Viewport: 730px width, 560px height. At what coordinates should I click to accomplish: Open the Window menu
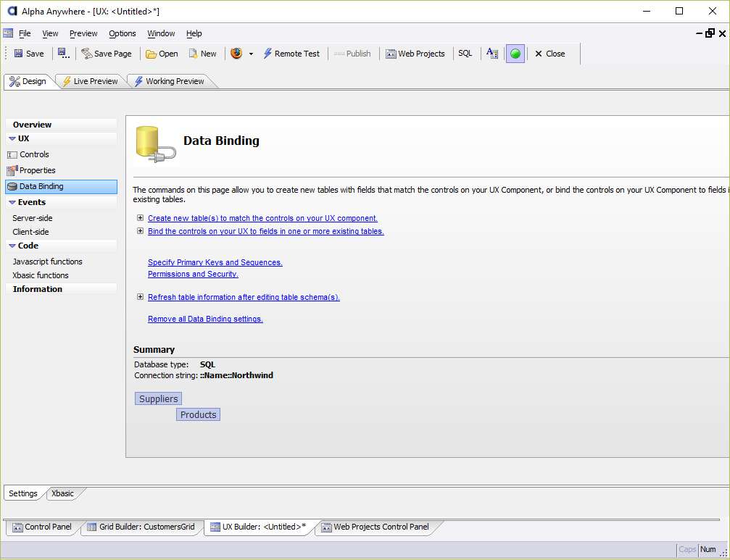pyautogui.click(x=161, y=33)
